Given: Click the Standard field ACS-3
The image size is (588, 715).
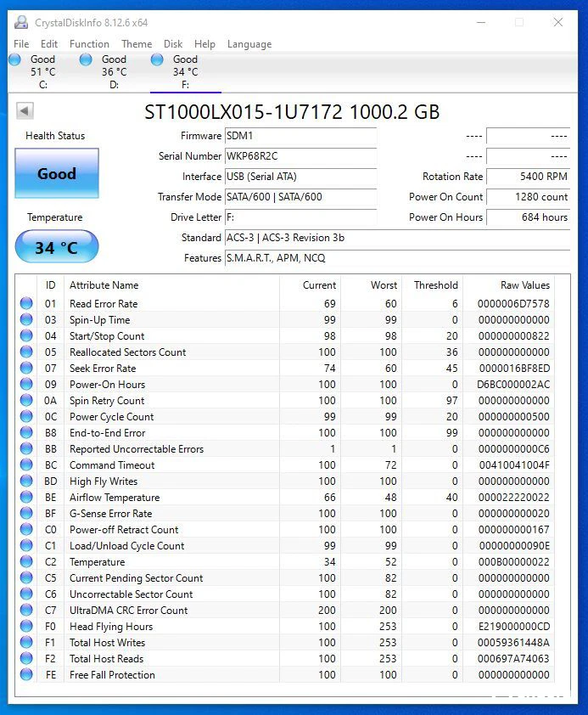Looking at the screenshot, I should click(x=397, y=238).
